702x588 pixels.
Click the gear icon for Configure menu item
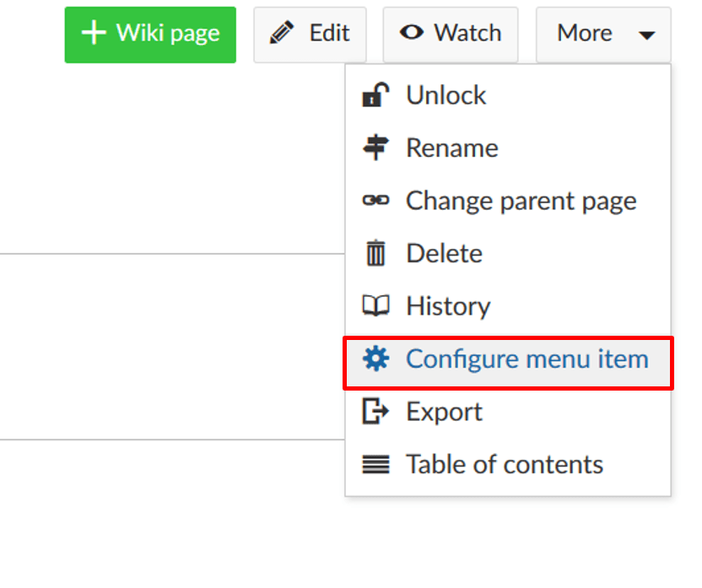[376, 359]
